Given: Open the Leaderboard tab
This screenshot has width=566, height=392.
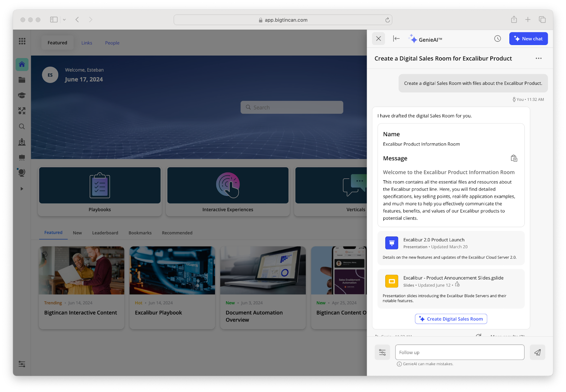Looking at the screenshot, I should click(x=105, y=233).
